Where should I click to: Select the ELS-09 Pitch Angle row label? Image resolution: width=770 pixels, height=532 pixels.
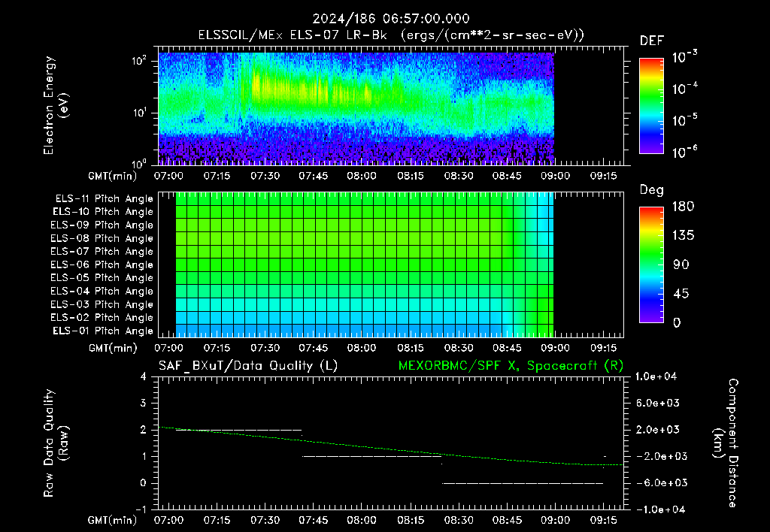(x=102, y=225)
